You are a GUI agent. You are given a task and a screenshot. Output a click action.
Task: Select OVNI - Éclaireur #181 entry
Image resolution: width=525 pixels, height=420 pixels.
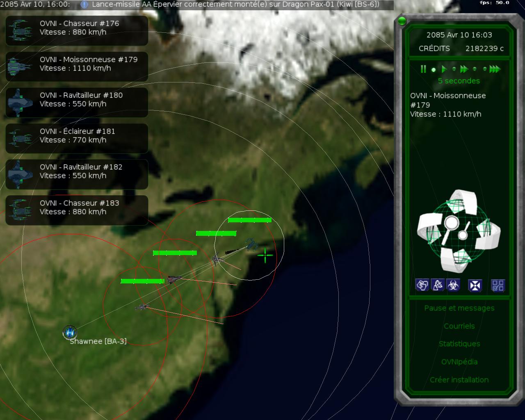click(x=77, y=138)
